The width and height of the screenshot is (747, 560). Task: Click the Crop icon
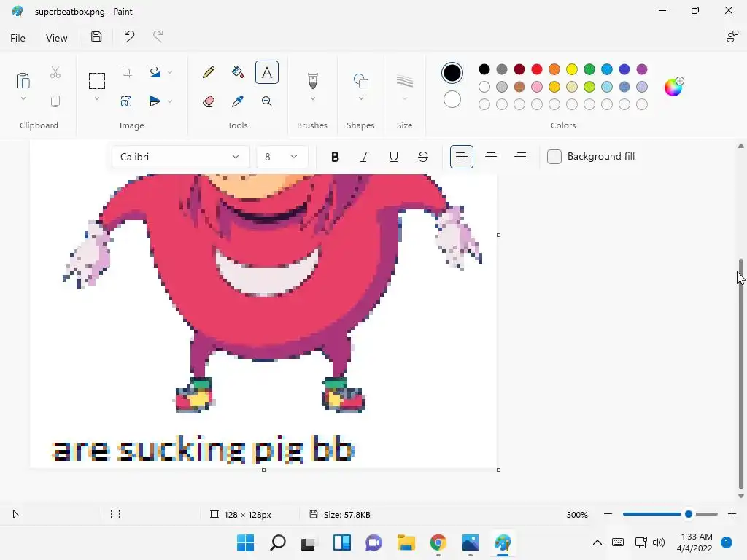coord(126,72)
